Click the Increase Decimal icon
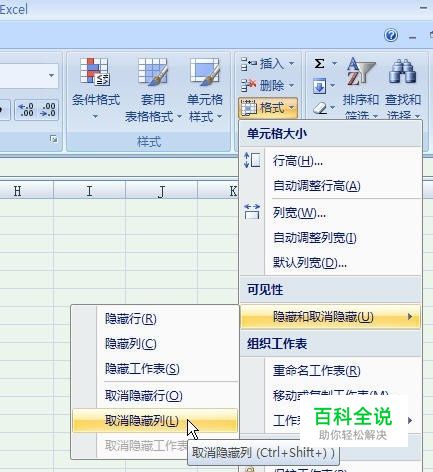This screenshot has height=472, width=433. (26, 110)
